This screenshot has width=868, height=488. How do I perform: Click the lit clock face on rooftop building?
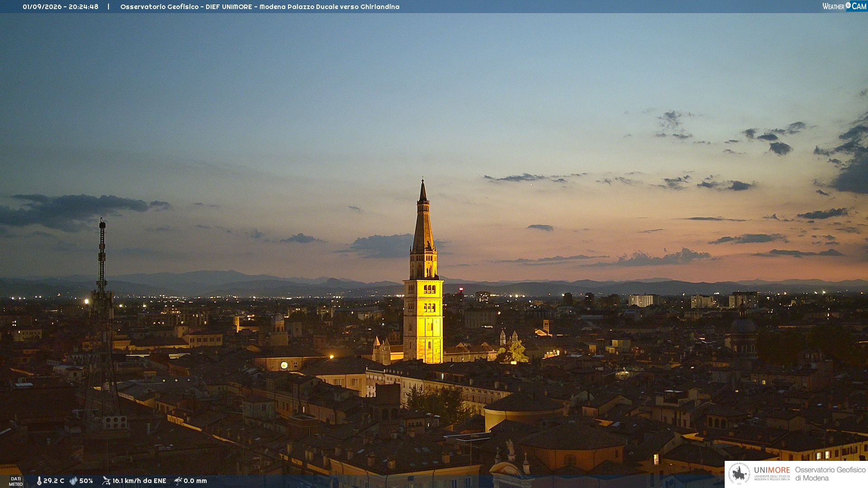[284, 365]
